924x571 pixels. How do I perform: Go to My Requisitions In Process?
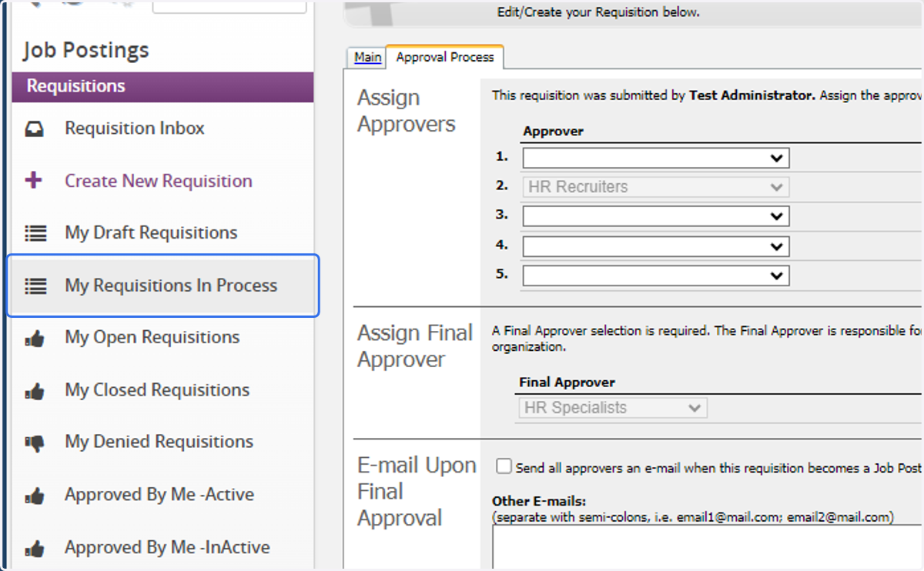point(171,285)
